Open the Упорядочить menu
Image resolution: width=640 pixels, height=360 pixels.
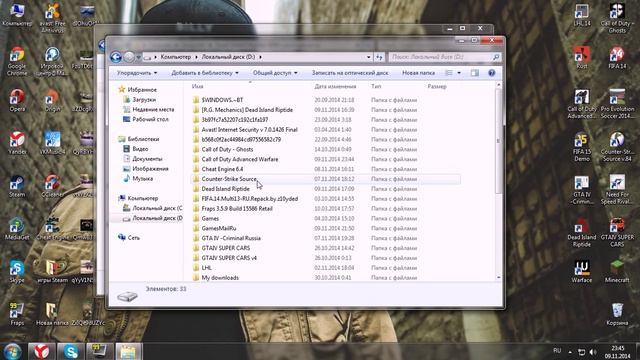coord(137,73)
